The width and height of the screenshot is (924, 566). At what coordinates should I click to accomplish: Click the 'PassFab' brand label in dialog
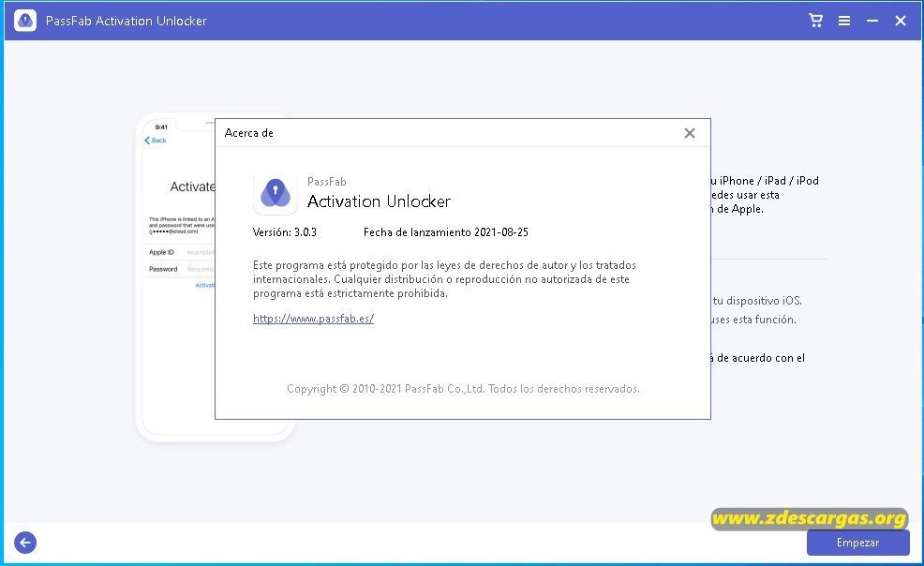point(326,182)
